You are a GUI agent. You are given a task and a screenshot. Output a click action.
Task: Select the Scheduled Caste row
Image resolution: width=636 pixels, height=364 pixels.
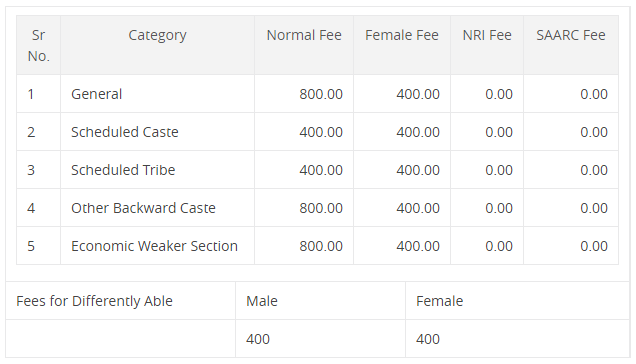[x=318, y=132]
